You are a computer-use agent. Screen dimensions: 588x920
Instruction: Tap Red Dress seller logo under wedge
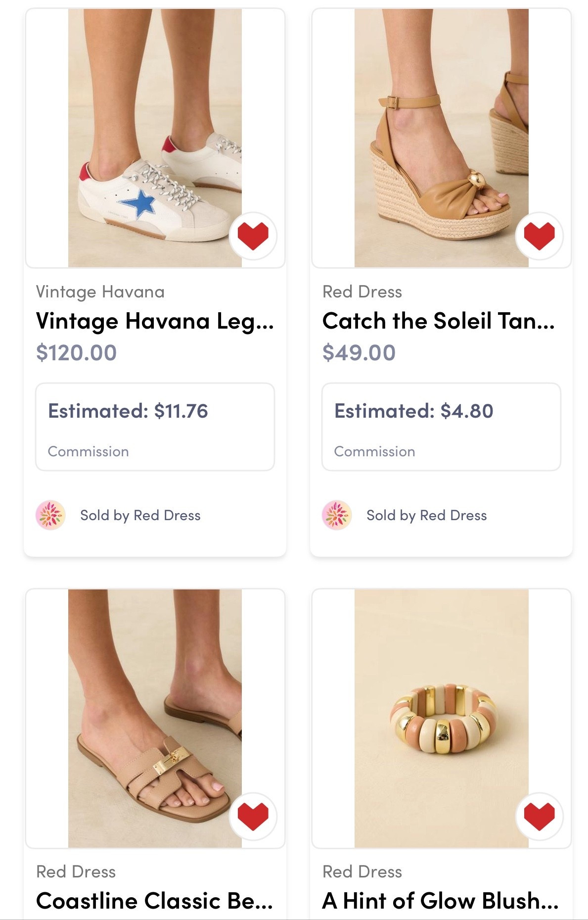coord(337,515)
